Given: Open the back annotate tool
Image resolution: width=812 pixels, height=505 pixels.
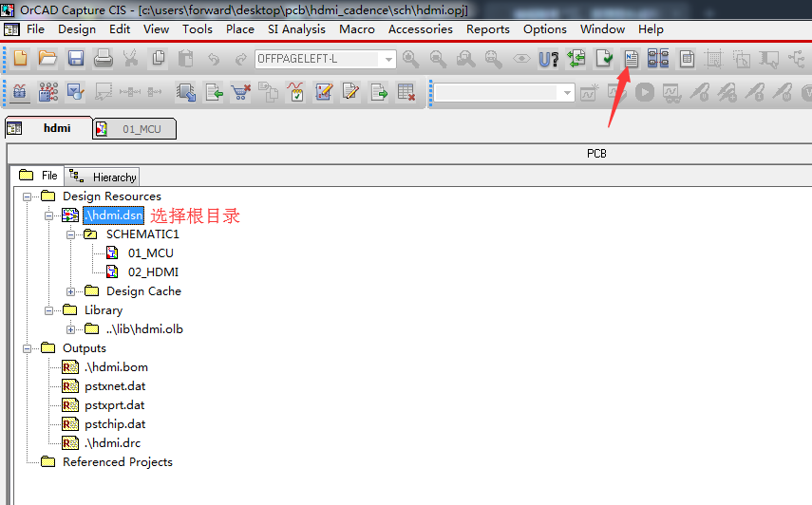Looking at the screenshot, I should (x=576, y=59).
